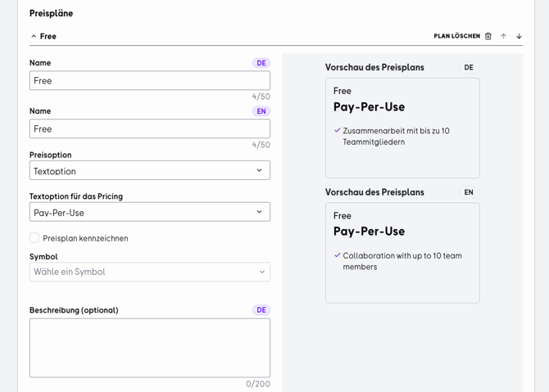Click the DE badge of the Preisplan preview
Viewport: 549px width, 392px height.
tap(469, 67)
